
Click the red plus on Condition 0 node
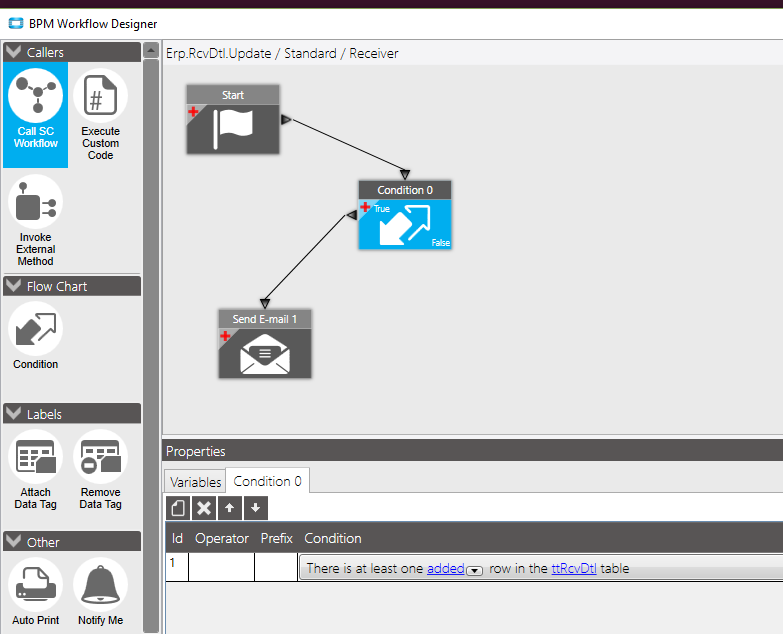click(365, 207)
